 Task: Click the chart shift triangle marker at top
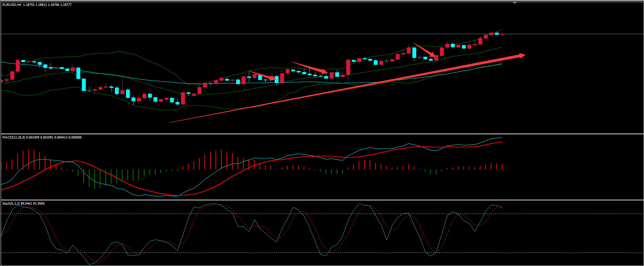[x=515, y=3]
